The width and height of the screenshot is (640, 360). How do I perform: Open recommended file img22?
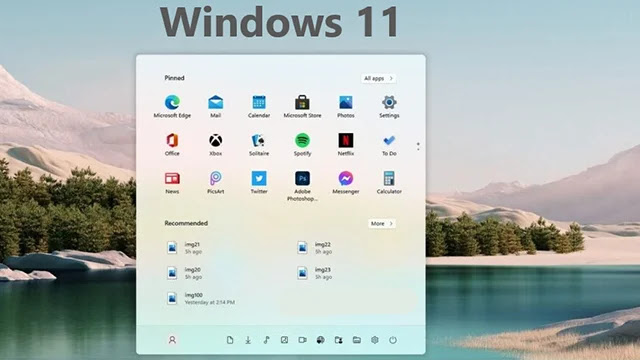(x=315, y=248)
